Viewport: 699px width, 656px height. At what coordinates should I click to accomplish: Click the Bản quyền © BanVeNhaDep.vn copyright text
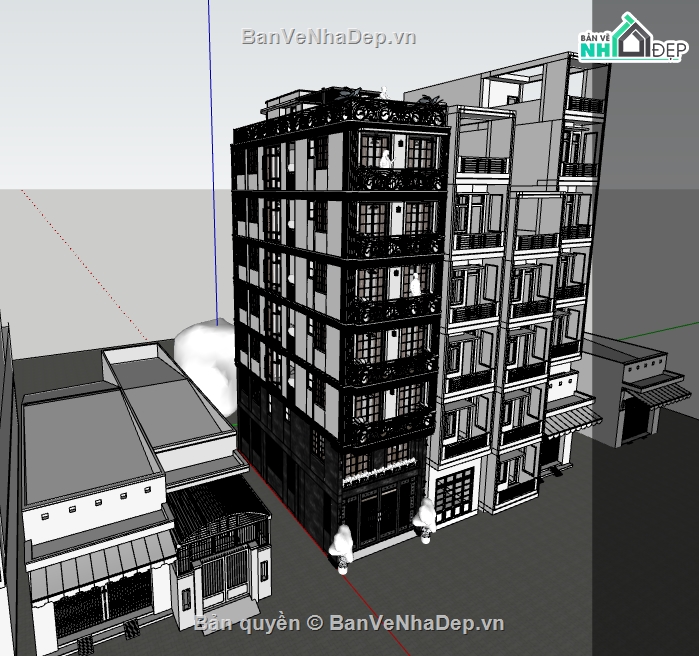tap(349, 623)
